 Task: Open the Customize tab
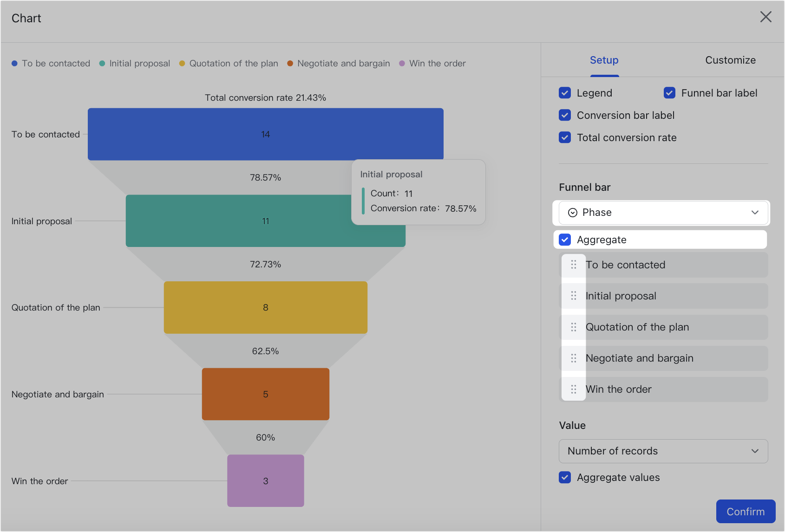click(730, 60)
